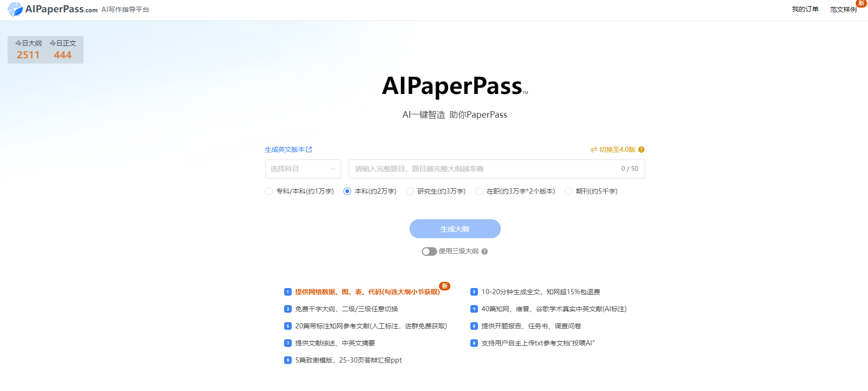
Task: Toggle the 使用三级大纲 switch
Action: (429, 251)
